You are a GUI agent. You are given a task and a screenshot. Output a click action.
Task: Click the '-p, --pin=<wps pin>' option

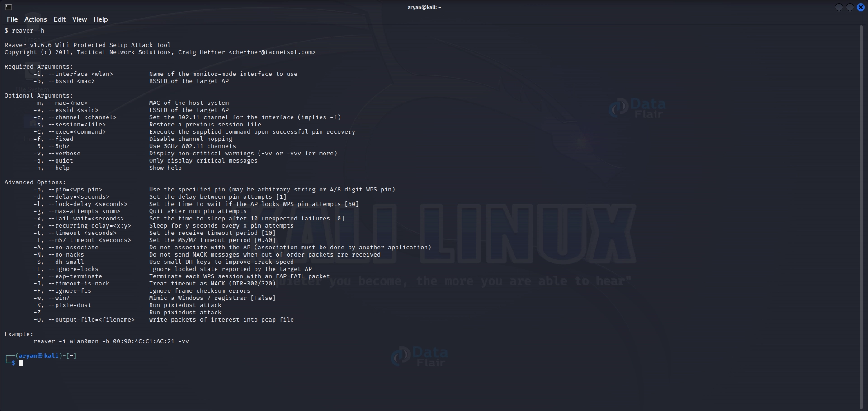(x=68, y=190)
